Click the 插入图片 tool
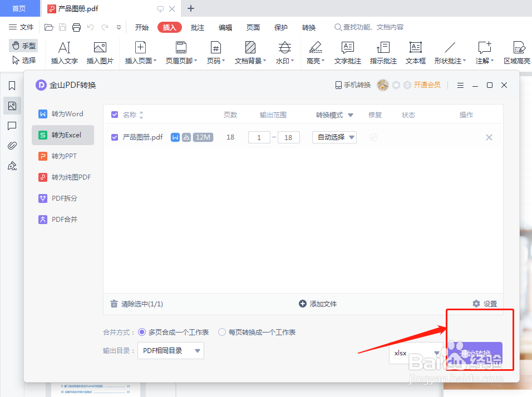The image size is (532, 397). pos(100,53)
